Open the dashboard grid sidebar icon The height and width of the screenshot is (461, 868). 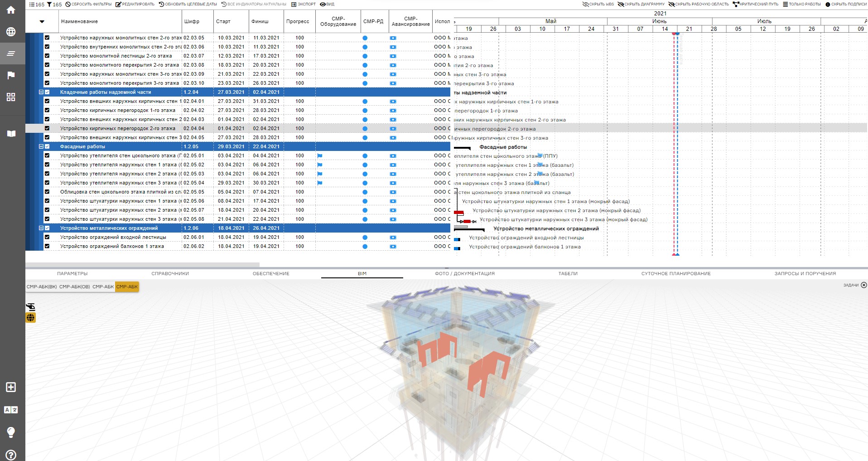click(x=11, y=97)
